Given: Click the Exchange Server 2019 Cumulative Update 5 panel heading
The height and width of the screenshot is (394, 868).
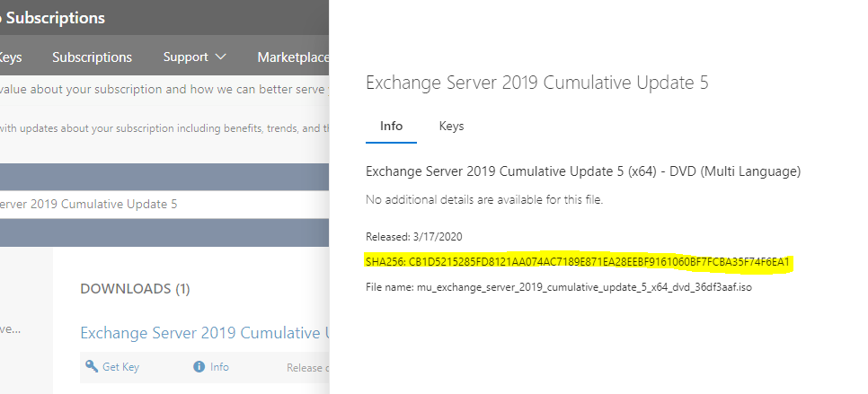Looking at the screenshot, I should coord(537,83).
